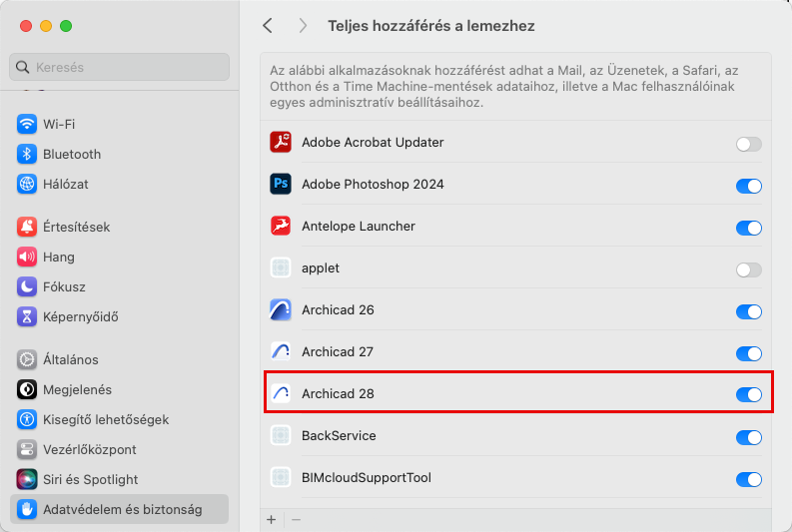The width and height of the screenshot is (792, 532).
Task: Select the Fókusz moon icon
Action: click(27, 286)
